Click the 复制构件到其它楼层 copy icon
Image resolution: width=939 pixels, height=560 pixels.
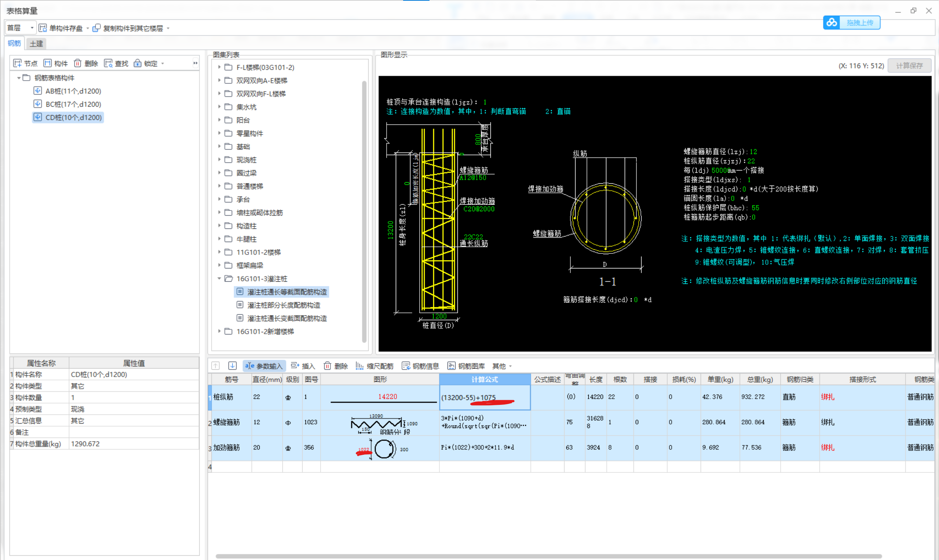[96, 28]
